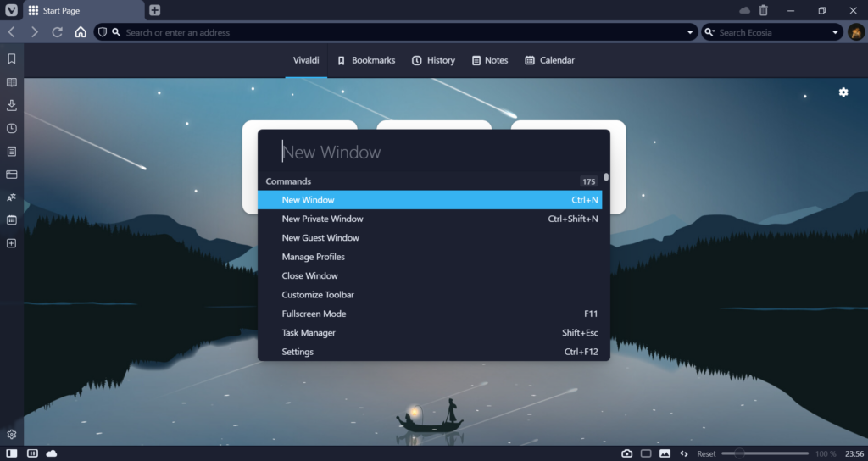Switch to Notes start page tab
This screenshot has height=461, width=868.
(x=490, y=60)
